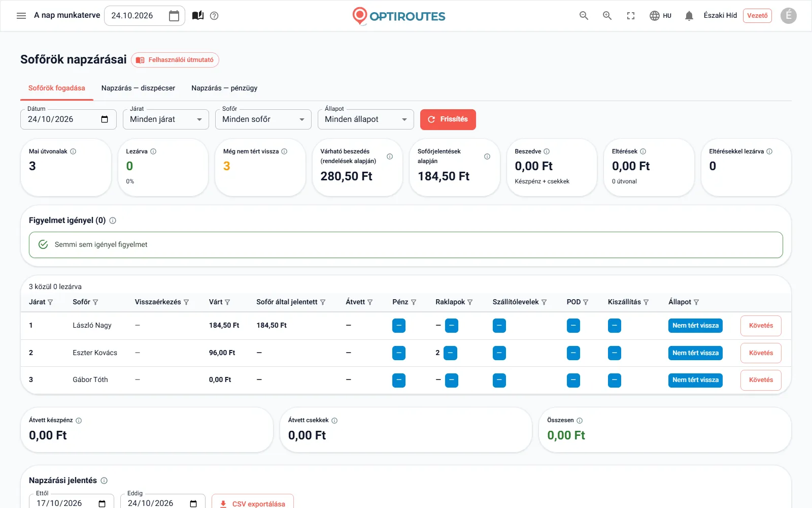
Task: Open the Felhasználói útmutató guide
Action: (x=175, y=60)
